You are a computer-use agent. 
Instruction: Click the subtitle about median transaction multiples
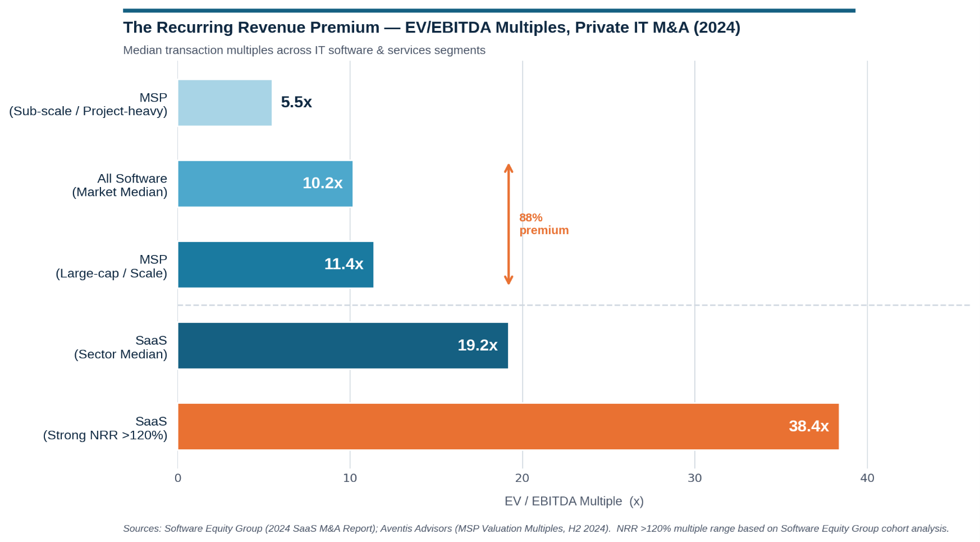coord(304,51)
